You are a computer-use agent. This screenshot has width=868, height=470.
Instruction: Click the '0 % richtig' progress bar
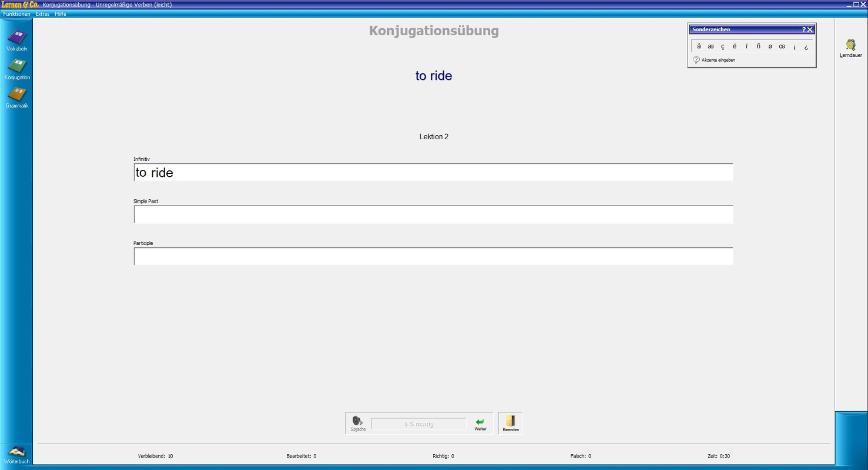(418, 424)
